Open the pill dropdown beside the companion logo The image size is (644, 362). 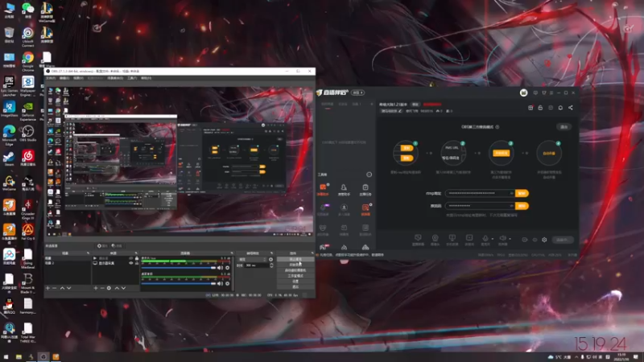[357, 93]
